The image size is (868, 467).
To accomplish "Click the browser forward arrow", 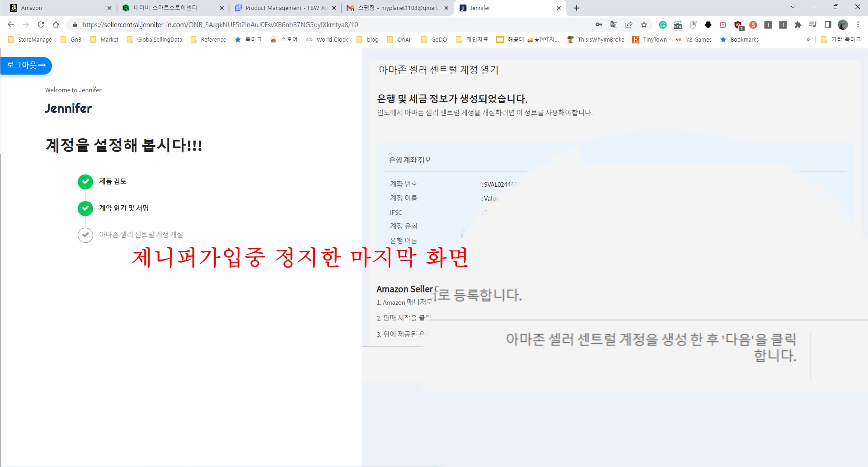I will click(26, 25).
